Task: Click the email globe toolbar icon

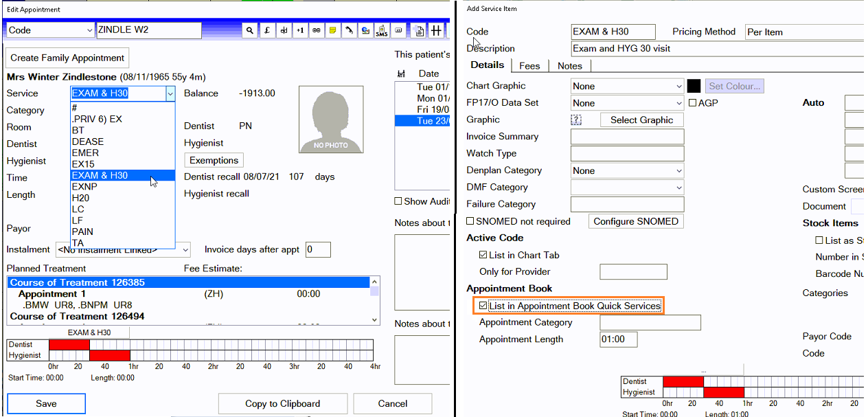Action: coord(365,30)
